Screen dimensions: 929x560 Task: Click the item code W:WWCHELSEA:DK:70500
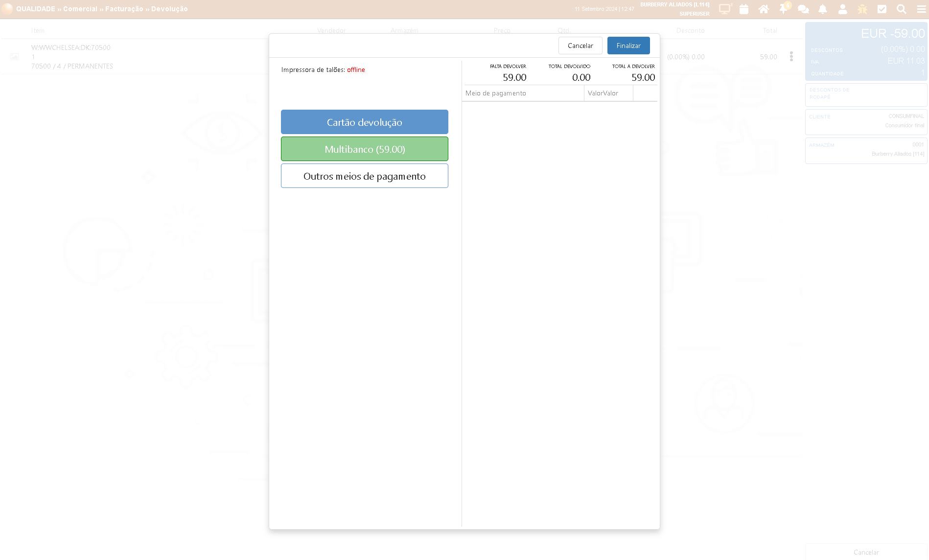(71, 47)
